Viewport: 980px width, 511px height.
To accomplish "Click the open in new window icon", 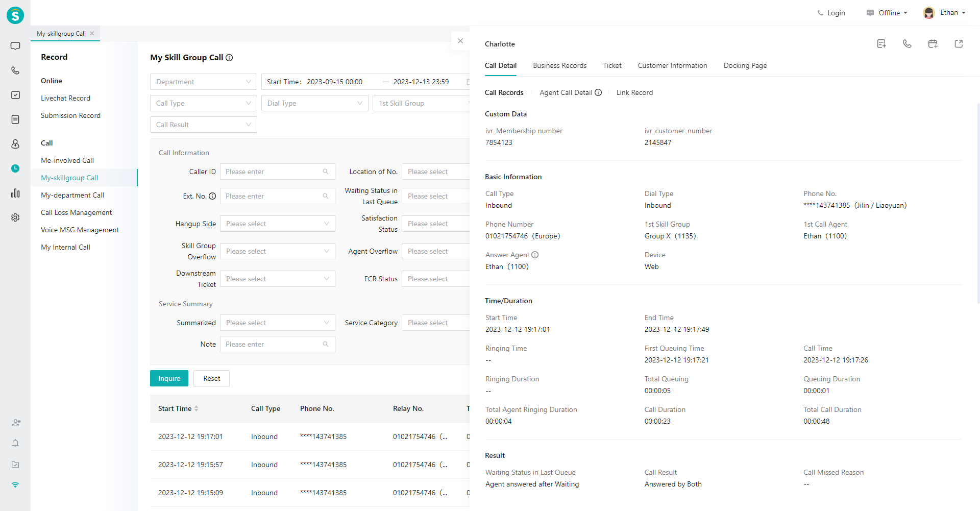I will [959, 44].
